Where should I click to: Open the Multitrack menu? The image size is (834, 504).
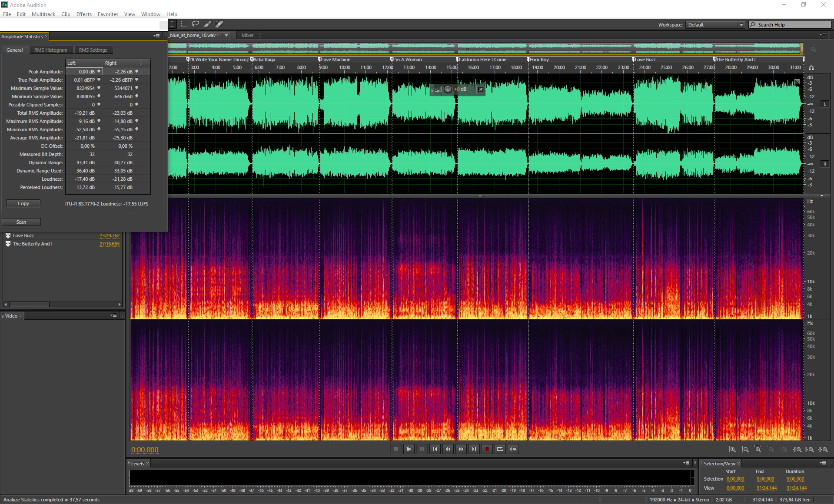tap(43, 14)
